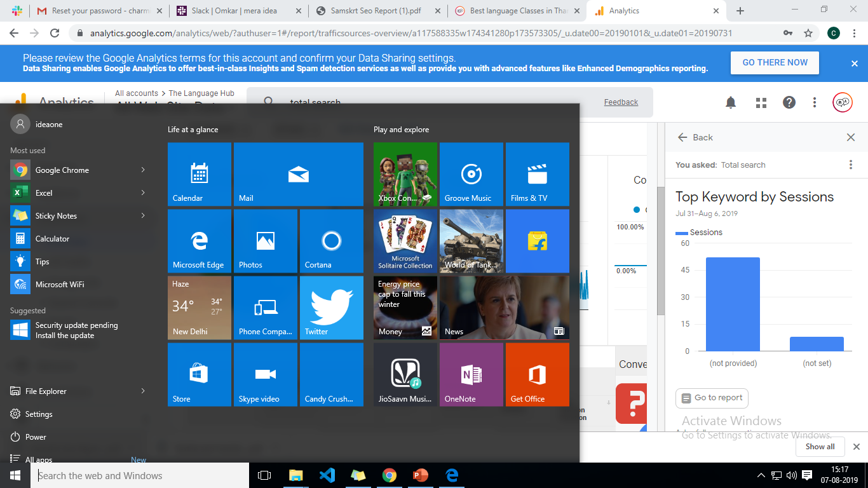The image size is (868, 488).
Task: Select Power in the Start menu
Action: coord(36,437)
